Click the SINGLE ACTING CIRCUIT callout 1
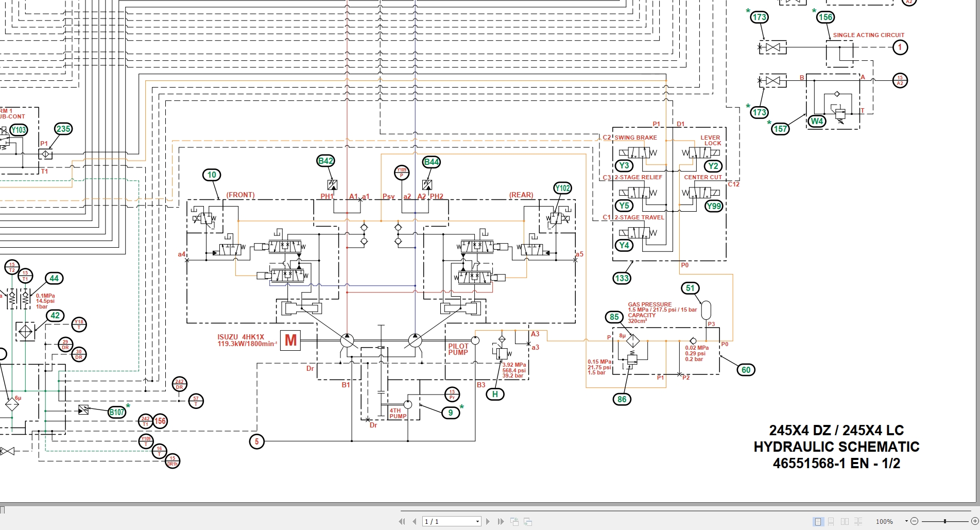980x530 pixels. (x=900, y=47)
